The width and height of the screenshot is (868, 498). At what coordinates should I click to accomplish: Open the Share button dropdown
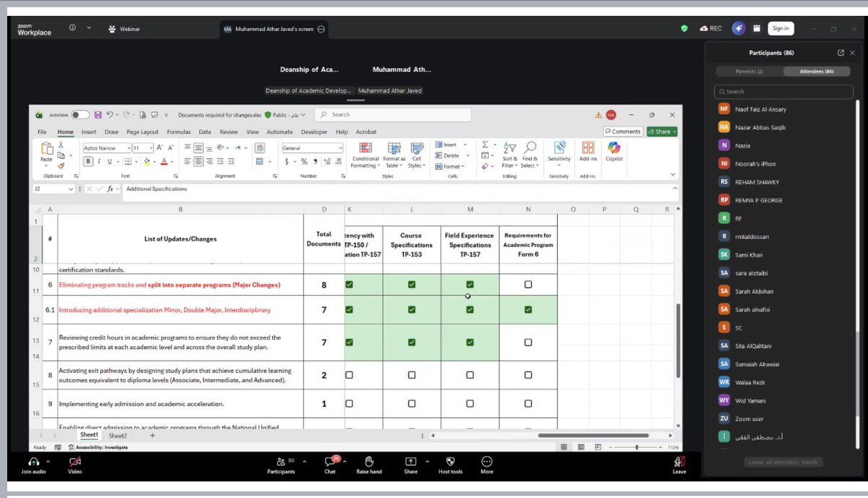click(675, 132)
